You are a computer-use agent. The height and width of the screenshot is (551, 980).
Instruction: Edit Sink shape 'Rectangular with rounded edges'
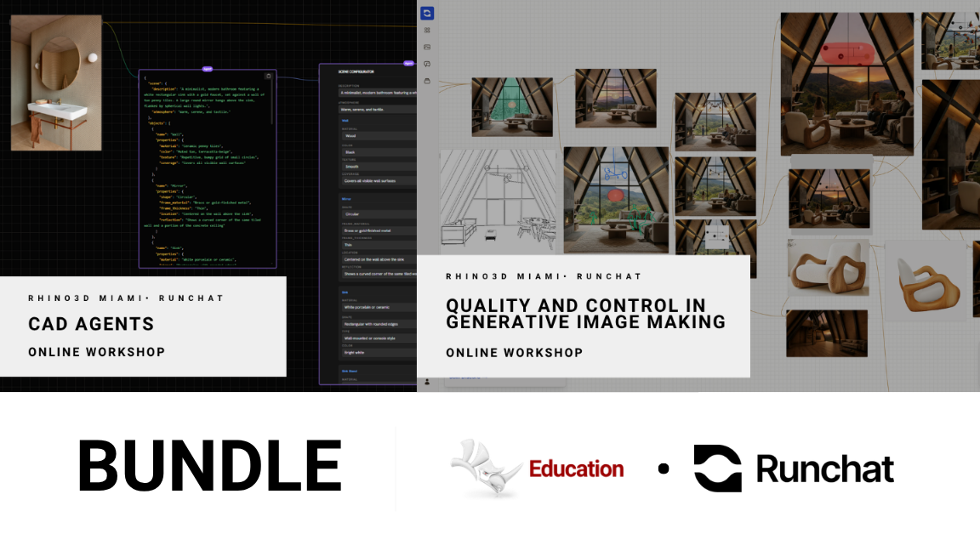pos(379,324)
